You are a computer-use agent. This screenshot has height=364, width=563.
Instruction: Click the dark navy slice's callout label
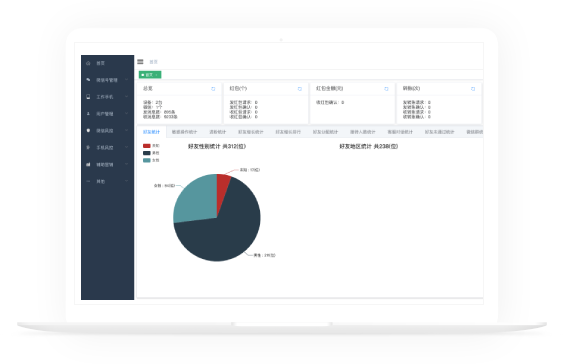point(264,255)
